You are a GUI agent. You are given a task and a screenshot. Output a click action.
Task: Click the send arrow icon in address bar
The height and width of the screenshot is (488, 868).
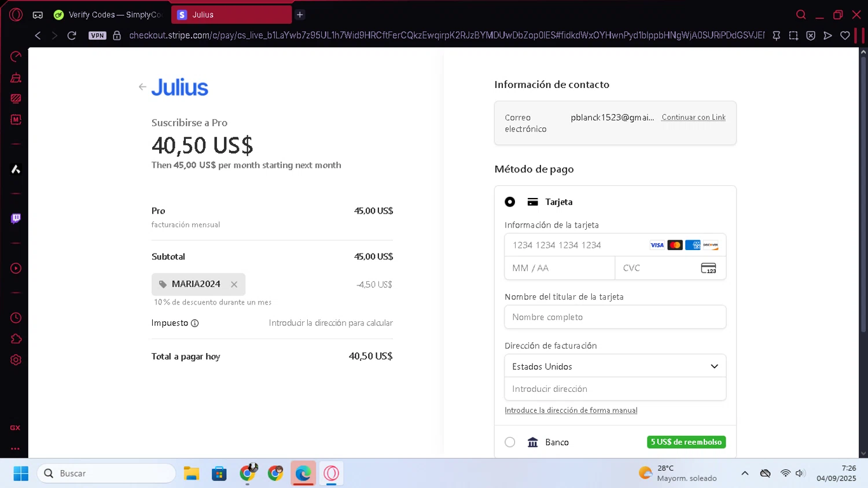(x=828, y=35)
